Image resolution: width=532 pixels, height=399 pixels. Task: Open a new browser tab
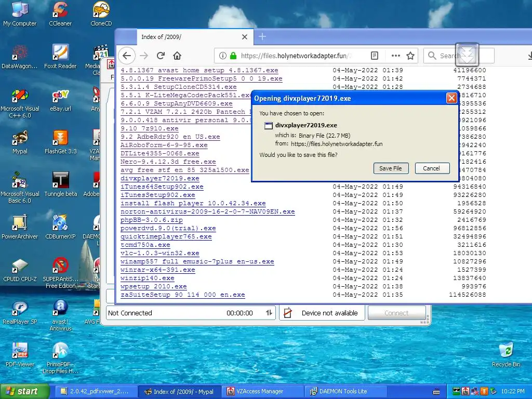click(262, 37)
